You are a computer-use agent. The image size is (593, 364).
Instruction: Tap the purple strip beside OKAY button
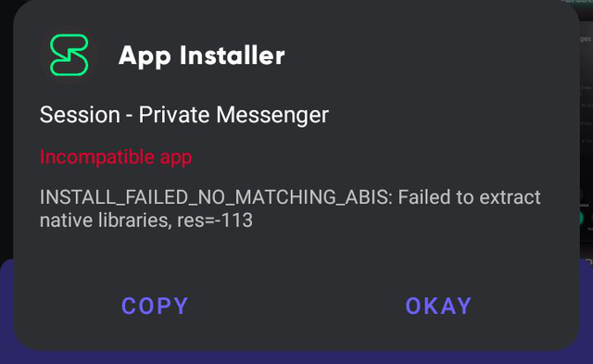[587, 306]
